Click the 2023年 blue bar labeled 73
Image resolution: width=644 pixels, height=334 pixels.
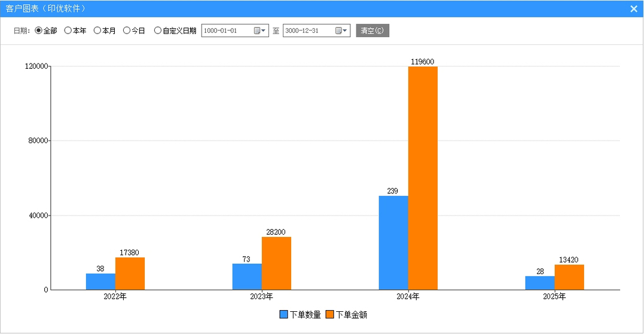[247, 277]
